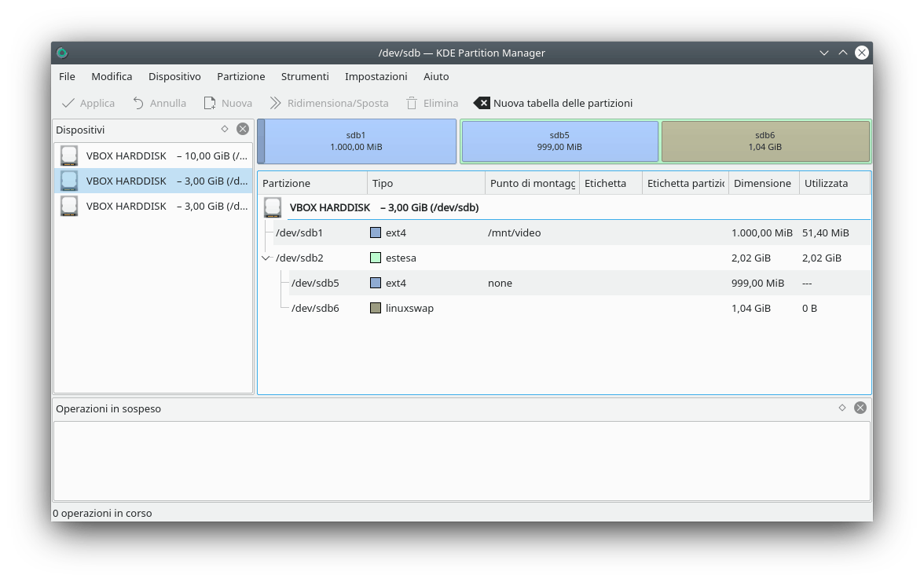Image resolution: width=924 pixels, height=582 pixels.
Task: Click the 51,40 MiB used value
Action: point(826,232)
